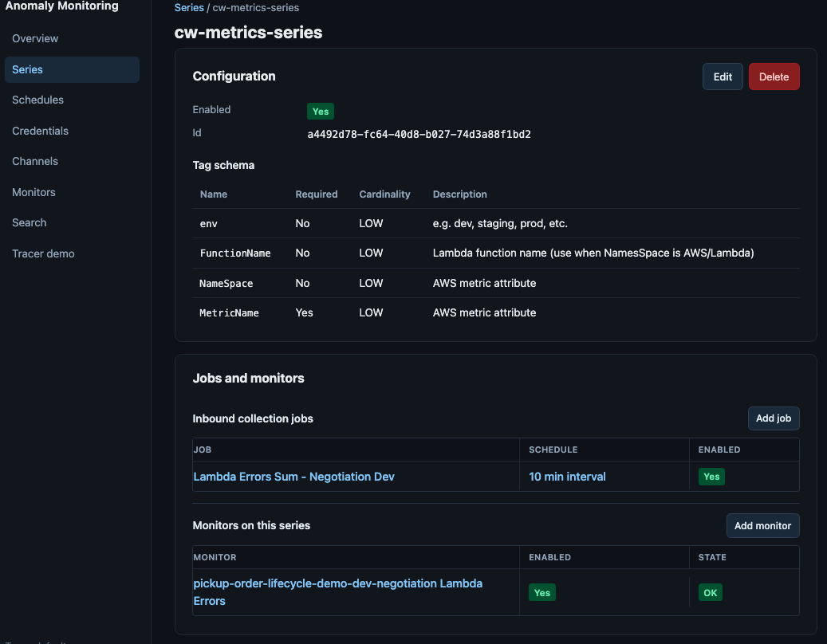
Task: Click the Cardinality column header
Action: [x=384, y=194]
